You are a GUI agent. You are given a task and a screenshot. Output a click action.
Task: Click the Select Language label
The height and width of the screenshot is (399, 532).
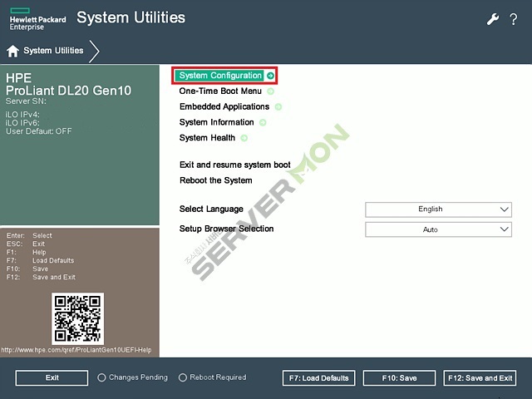coord(211,209)
